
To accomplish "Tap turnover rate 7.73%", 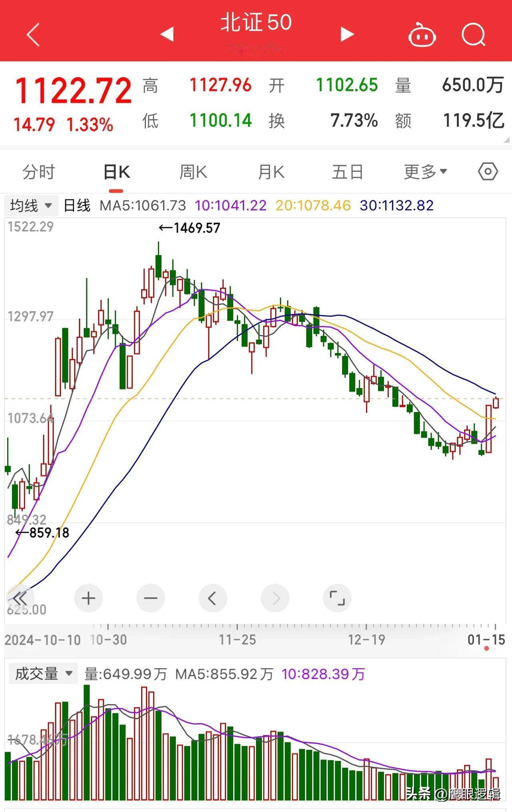I will coord(354,120).
